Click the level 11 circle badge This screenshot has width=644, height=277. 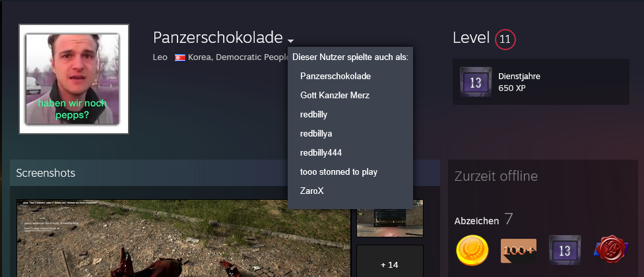(505, 40)
